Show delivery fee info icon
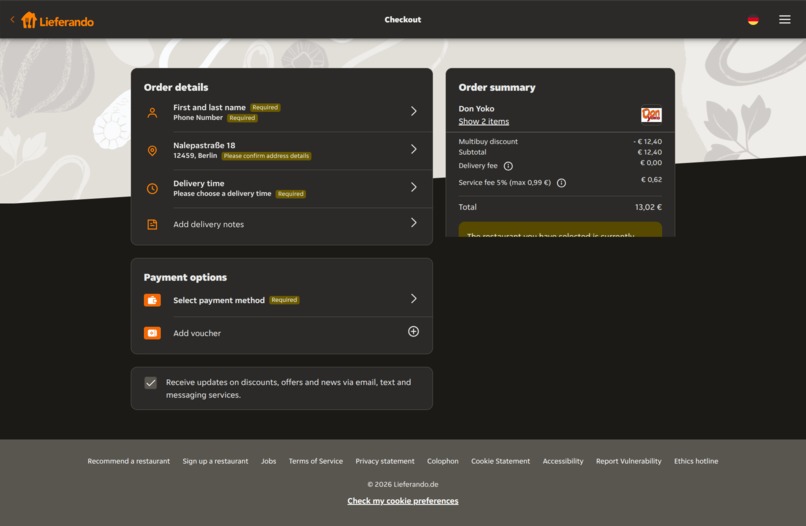 click(508, 166)
